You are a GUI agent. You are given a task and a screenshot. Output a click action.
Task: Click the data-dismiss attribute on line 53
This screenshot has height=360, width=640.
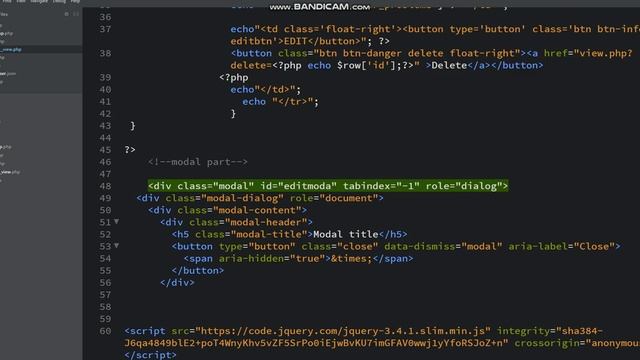tap(443, 247)
